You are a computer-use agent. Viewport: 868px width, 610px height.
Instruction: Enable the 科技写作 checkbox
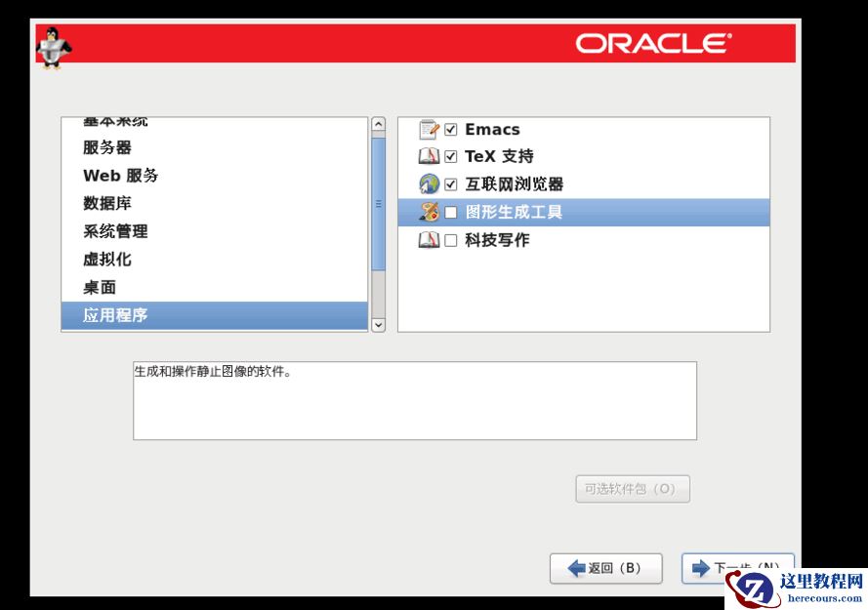click(451, 240)
